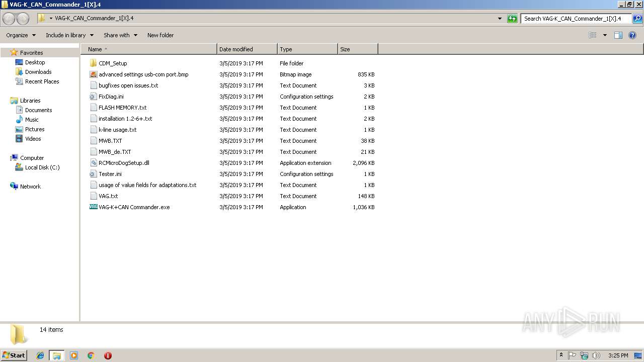
Task: Focus the Search VAG-K_CAN_Commander box
Action: [x=576, y=19]
